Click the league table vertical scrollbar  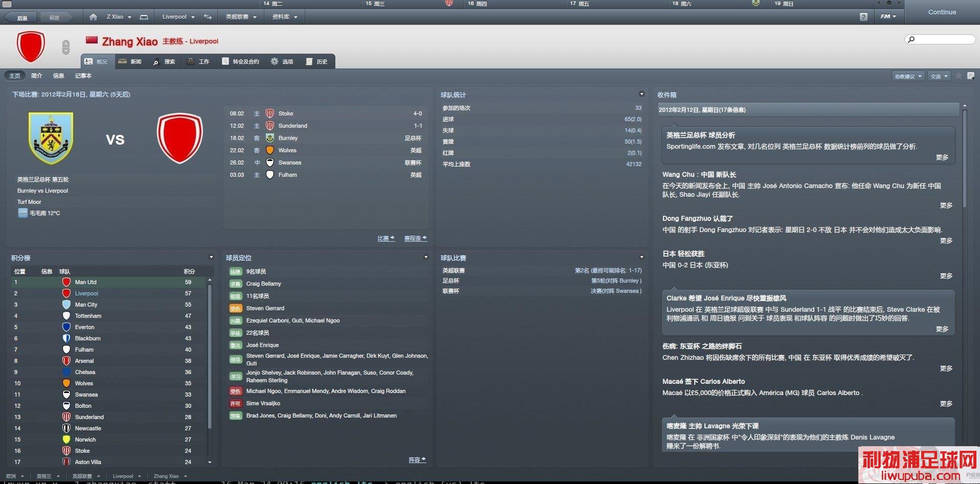(210, 357)
